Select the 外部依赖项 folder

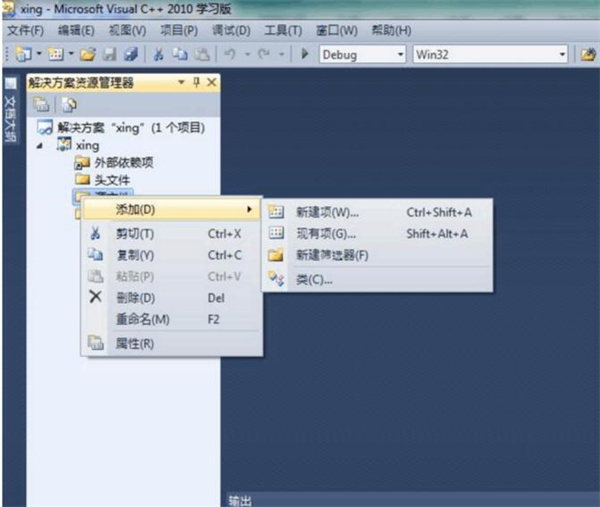[114, 163]
